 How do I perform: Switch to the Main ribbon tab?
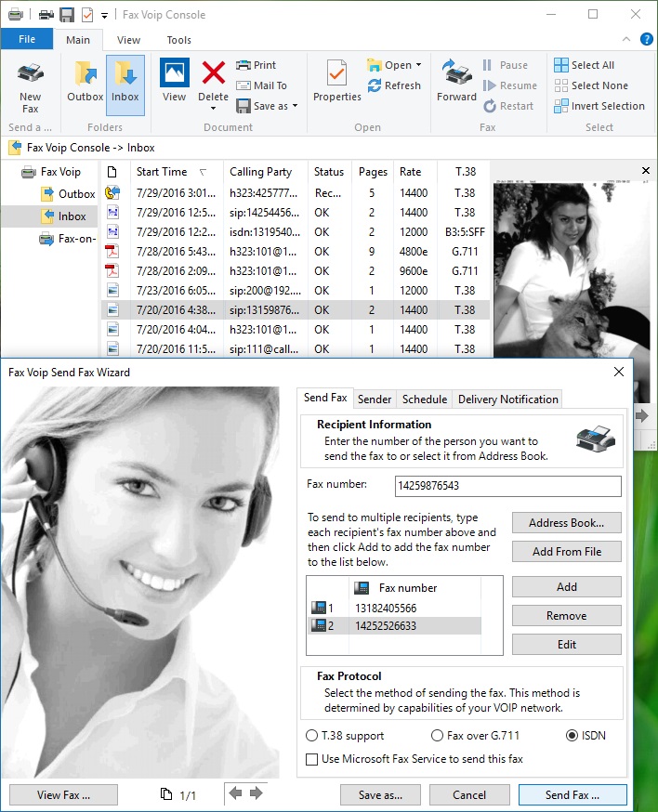(x=78, y=40)
